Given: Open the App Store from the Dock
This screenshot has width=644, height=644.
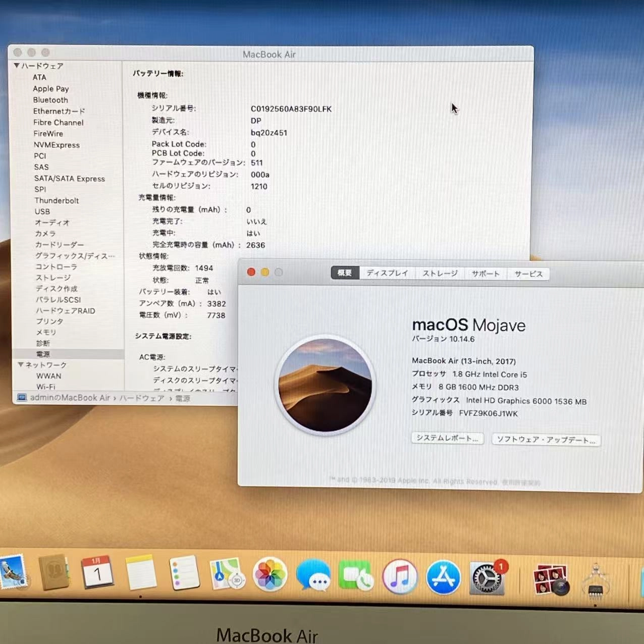Looking at the screenshot, I should point(443,577).
